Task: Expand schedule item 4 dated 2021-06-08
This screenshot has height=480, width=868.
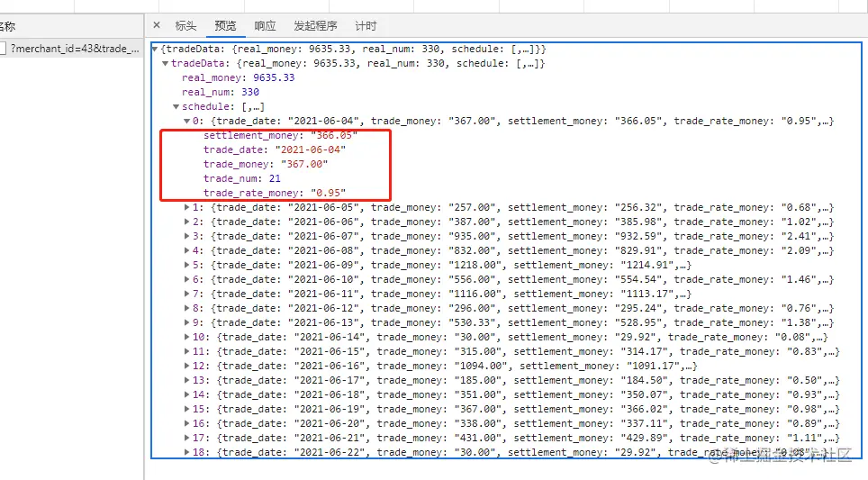Action: 187,250
